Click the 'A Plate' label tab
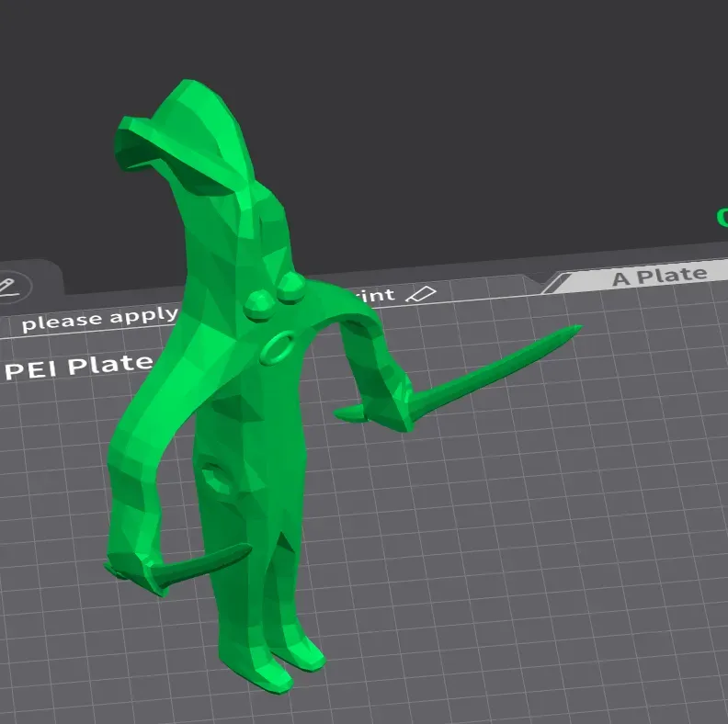The width and height of the screenshot is (728, 724). pos(659,277)
